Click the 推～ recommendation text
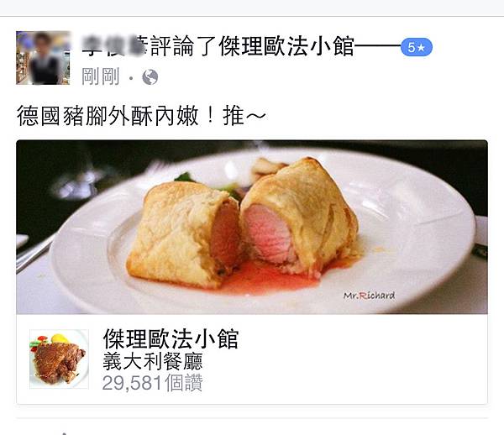The height and width of the screenshot is (435, 504). (x=244, y=116)
